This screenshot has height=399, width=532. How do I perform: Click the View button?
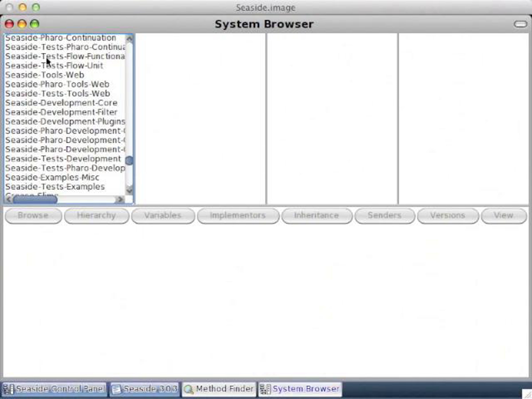pyautogui.click(x=504, y=215)
